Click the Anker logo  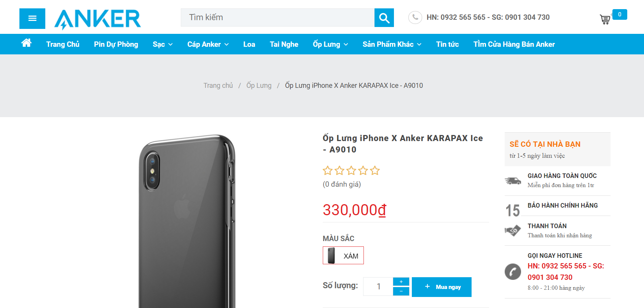click(98, 19)
